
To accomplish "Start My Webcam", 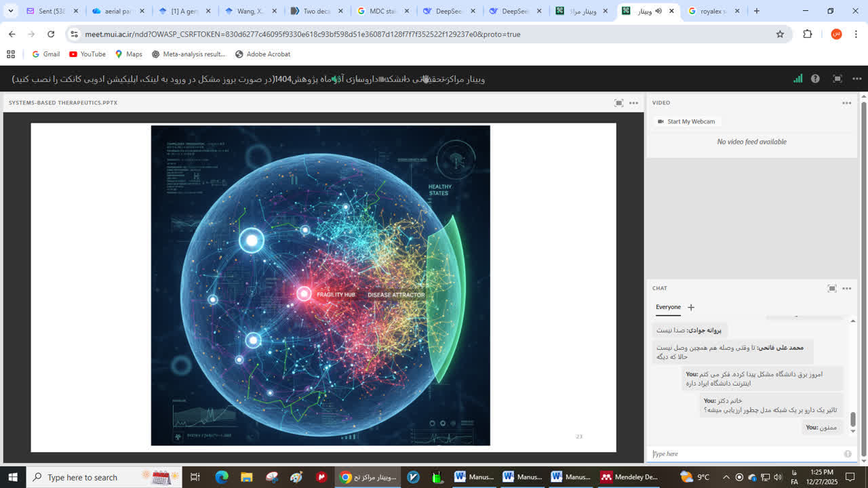I will 686,121.
